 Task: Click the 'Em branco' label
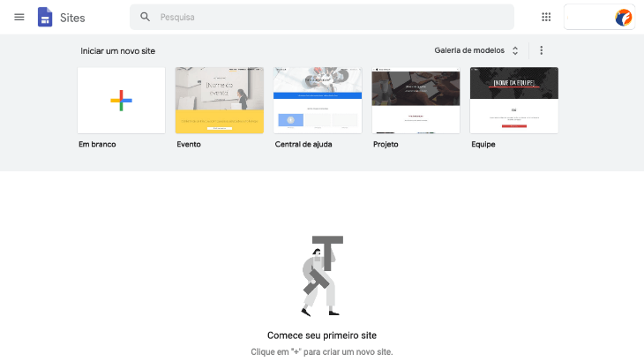97,144
